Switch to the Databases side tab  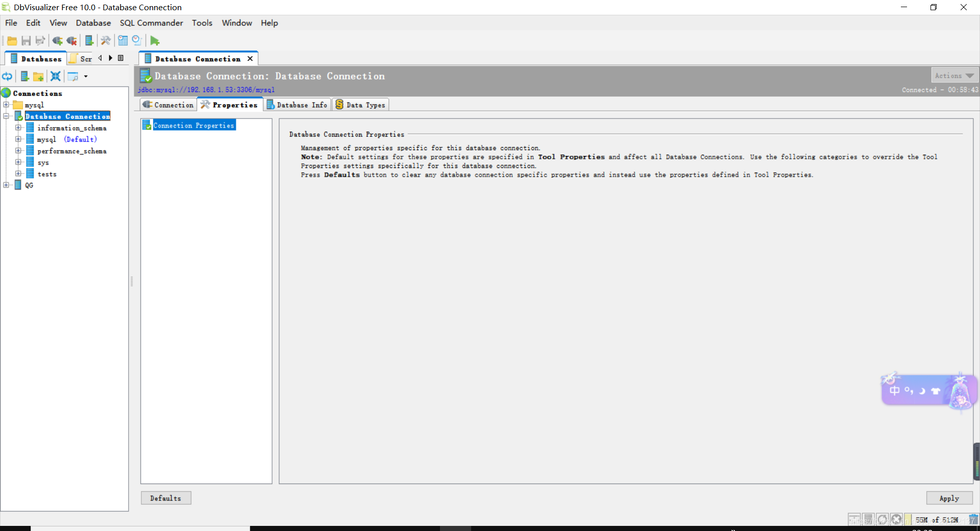click(36, 59)
